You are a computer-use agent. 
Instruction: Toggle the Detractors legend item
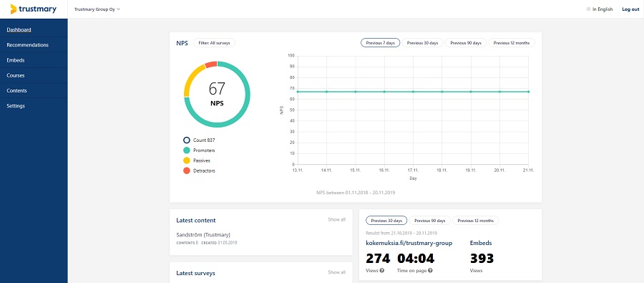coord(199,171)
